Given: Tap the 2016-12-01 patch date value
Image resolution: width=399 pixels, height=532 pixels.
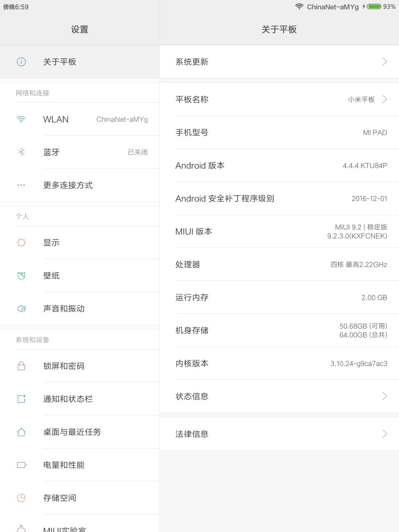Looking at the screenshot, I should (369, 198).
